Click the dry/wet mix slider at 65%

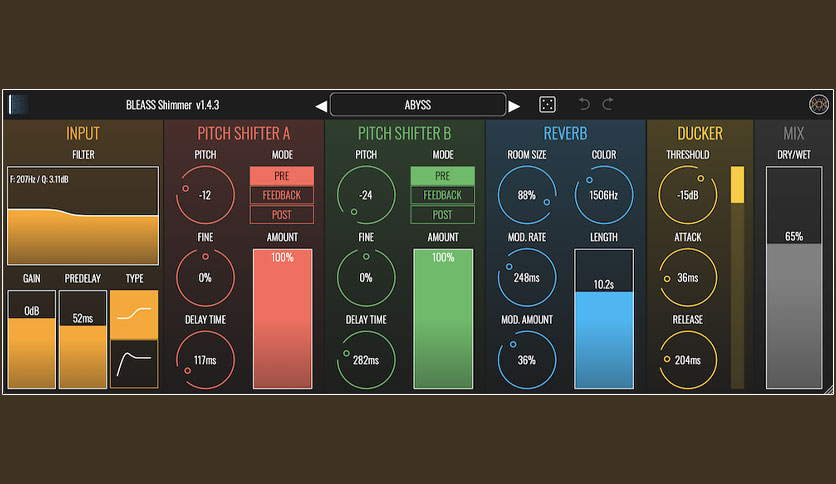pos(794,278)
